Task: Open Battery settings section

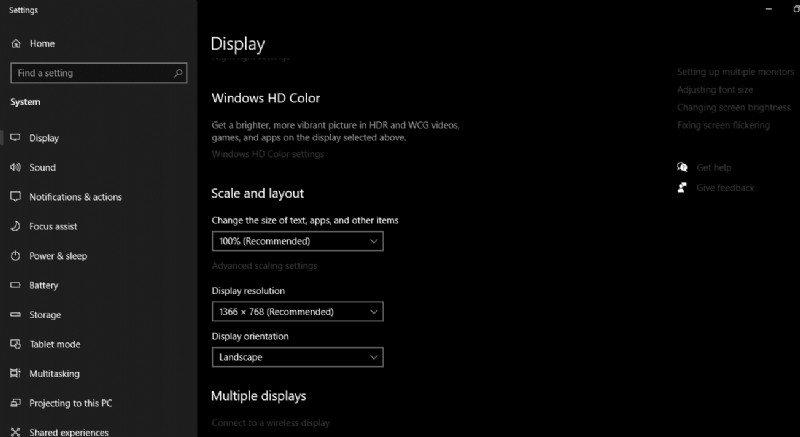Action: (43, 286)
